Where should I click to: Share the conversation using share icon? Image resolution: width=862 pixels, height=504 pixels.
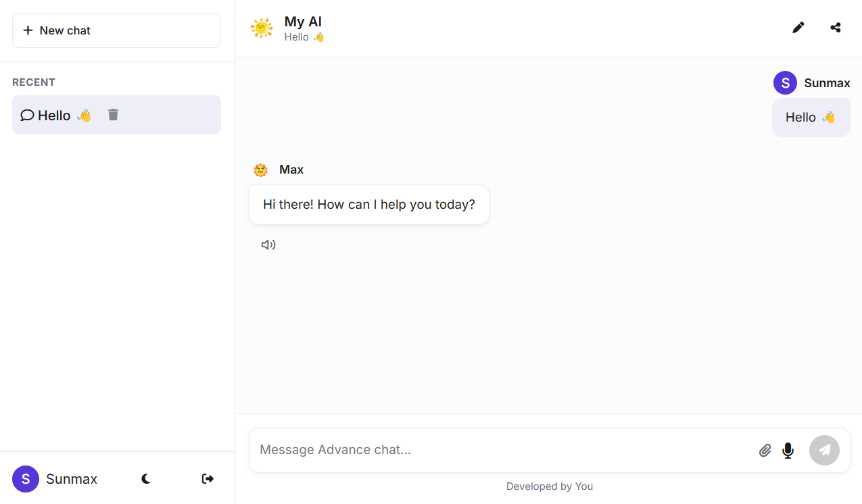[x=836, y=28]
